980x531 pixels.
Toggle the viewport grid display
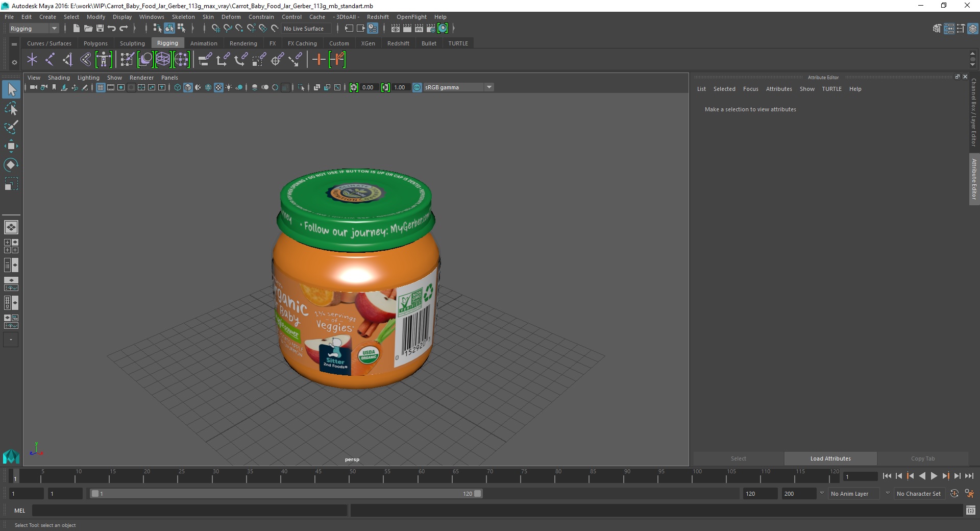[x=101, y=87]
